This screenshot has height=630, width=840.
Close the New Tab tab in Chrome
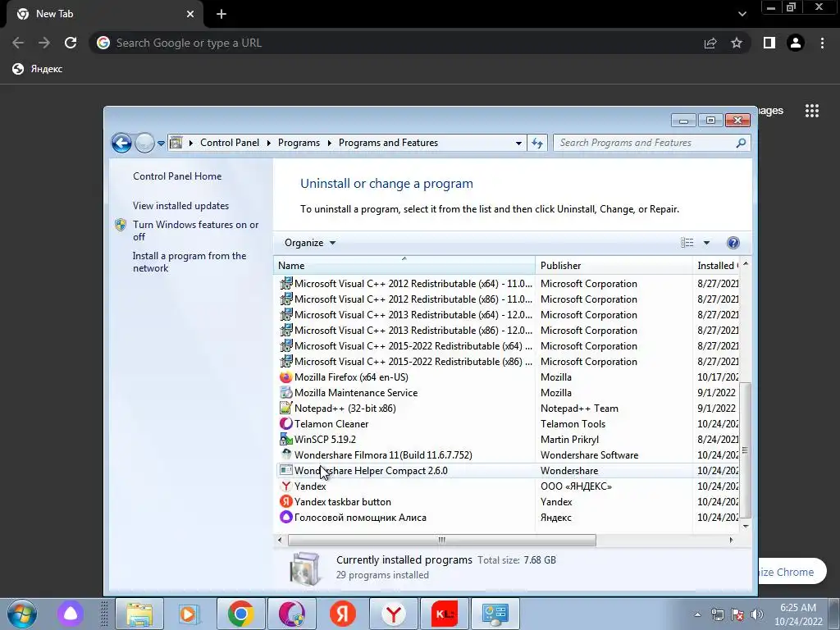pyautogui.click(x=189, y=14)
